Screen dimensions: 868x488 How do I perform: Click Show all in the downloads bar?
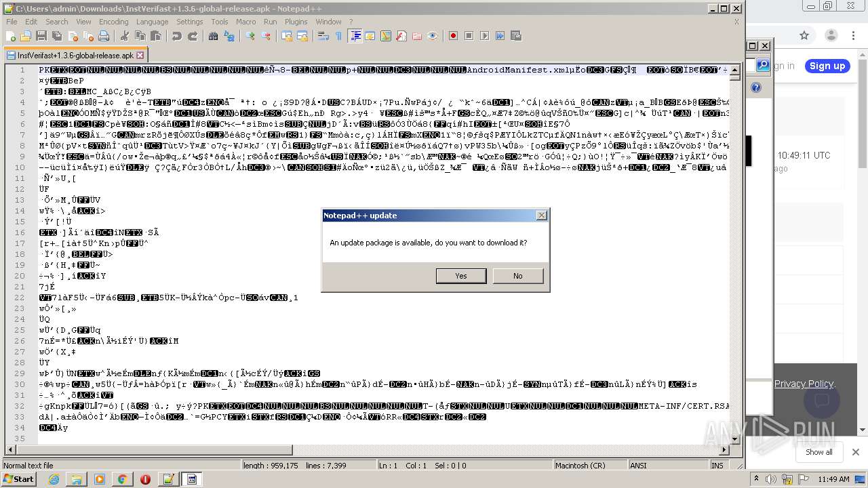818,452
